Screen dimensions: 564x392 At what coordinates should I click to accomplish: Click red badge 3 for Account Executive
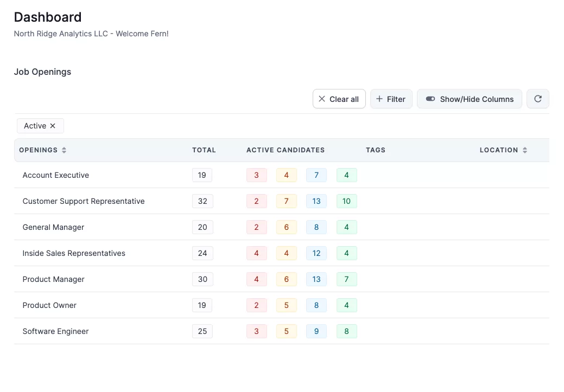[x=256, y=175]
